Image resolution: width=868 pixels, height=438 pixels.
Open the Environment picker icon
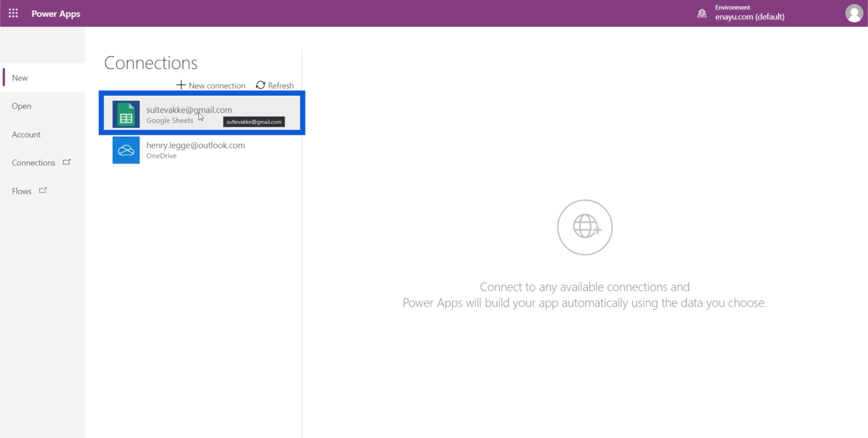point(702,13)
